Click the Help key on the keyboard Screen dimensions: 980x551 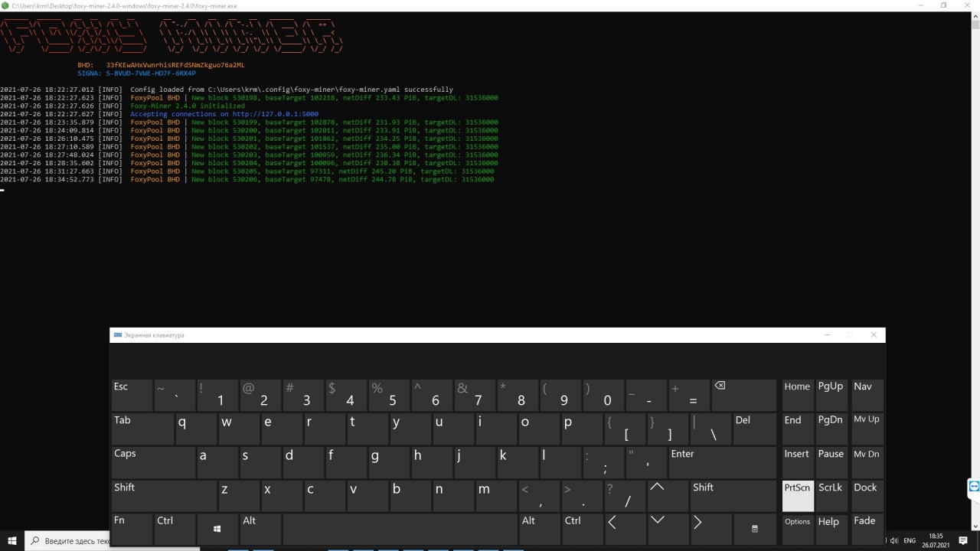[x=831, y=529]
